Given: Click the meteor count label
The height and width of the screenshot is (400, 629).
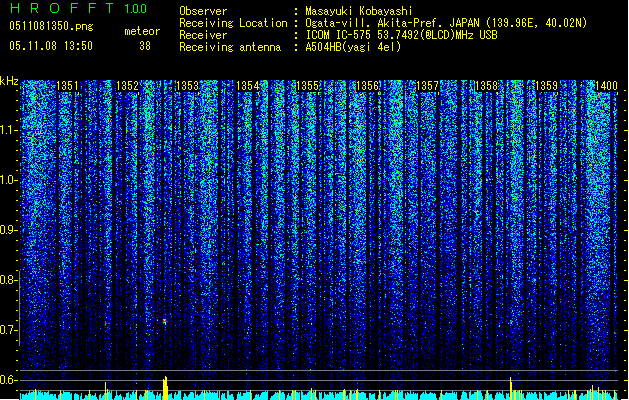Looking at the screenshot, I should tap(142, 31).
